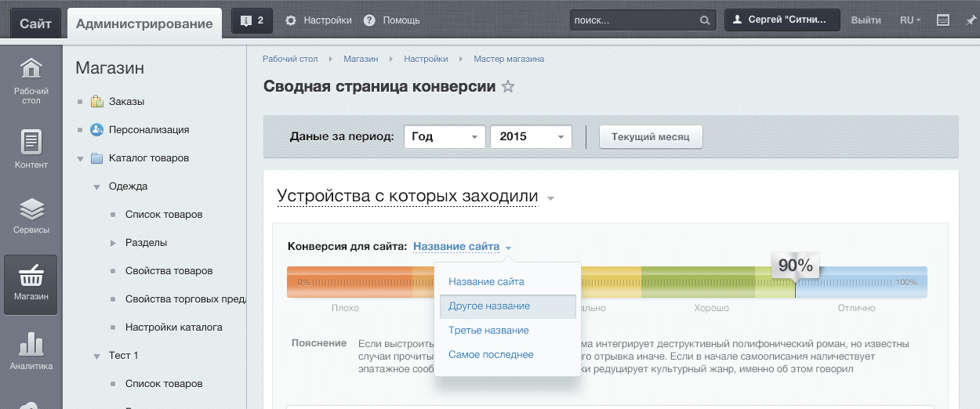Click the pin icon in top bar

click(x=970, y=20)
